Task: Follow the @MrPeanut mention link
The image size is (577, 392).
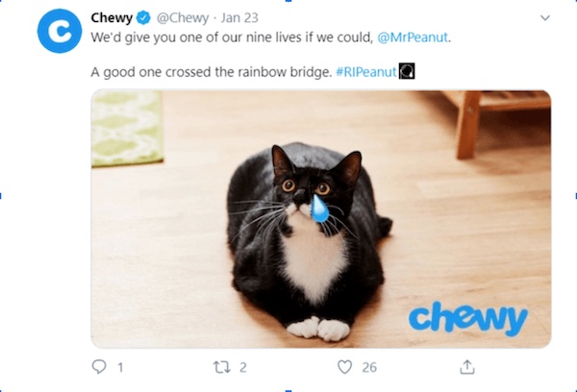Action: point(413,37)
